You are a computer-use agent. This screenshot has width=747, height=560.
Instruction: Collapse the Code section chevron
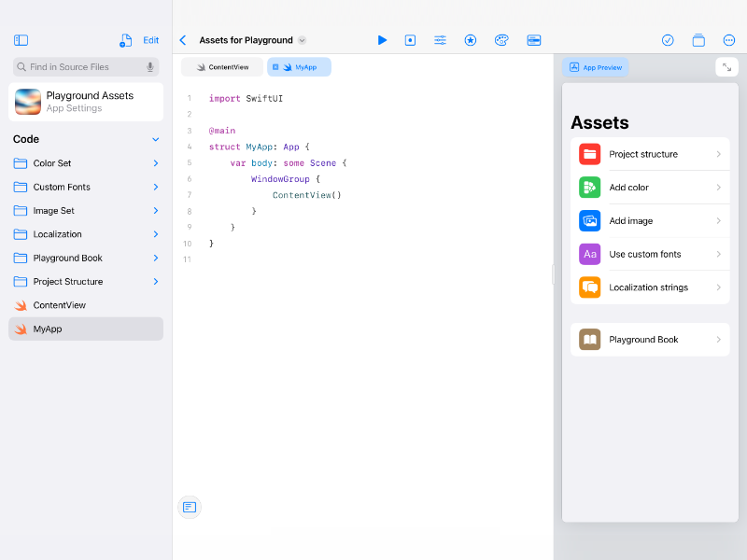tap(156, 139)
